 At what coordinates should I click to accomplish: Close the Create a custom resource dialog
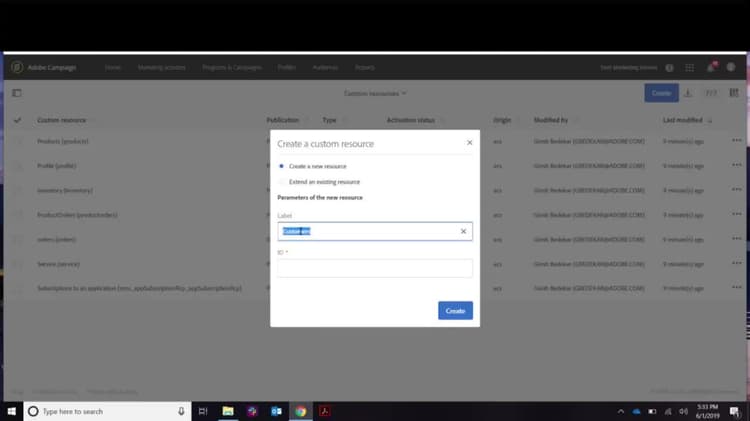click(470, 143)
